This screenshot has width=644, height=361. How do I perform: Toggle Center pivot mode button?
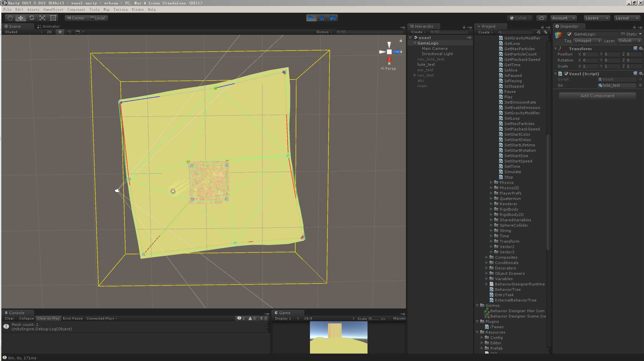point(76,18)
